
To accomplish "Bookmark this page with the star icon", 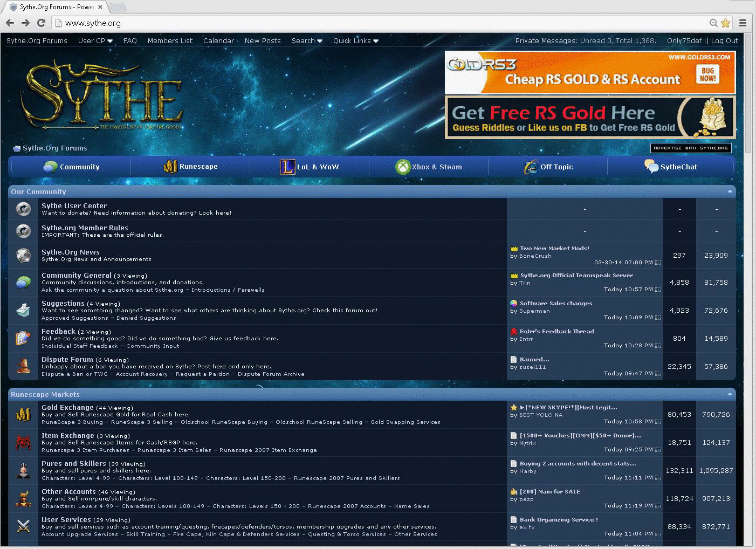I will [725, 23].
